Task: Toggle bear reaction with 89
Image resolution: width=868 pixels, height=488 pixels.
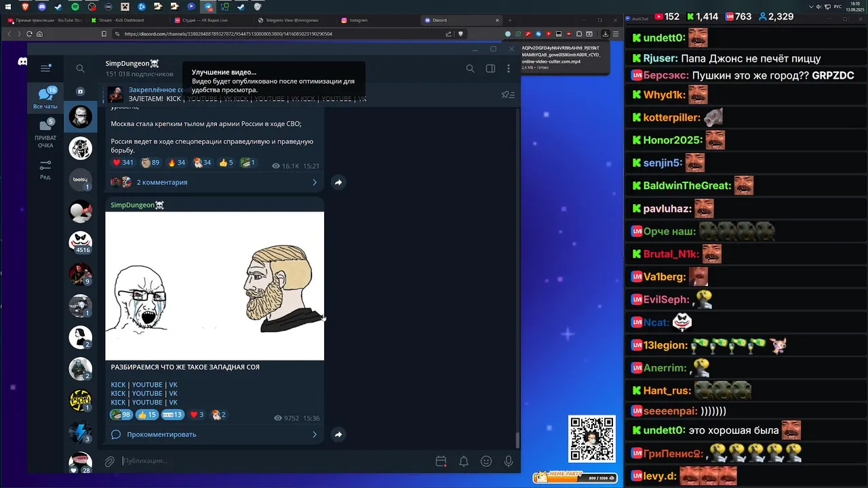Action: pyautogui.click(x=151, y=163)
